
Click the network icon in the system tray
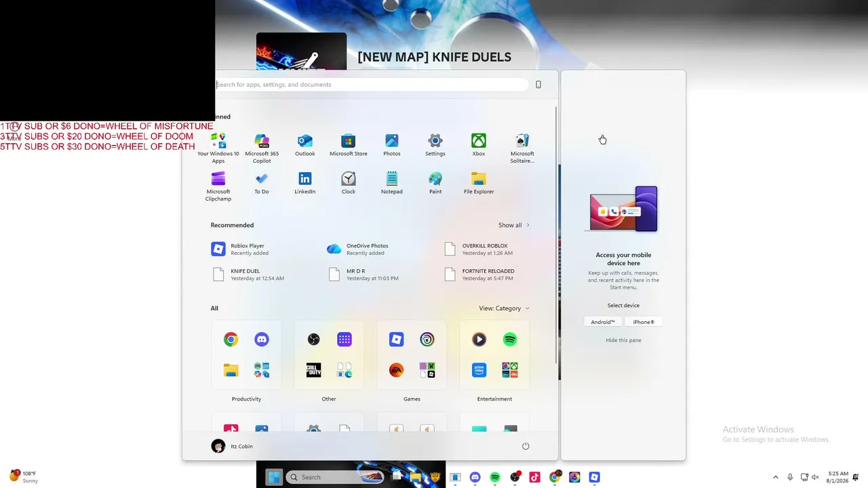tap(804, 477)
